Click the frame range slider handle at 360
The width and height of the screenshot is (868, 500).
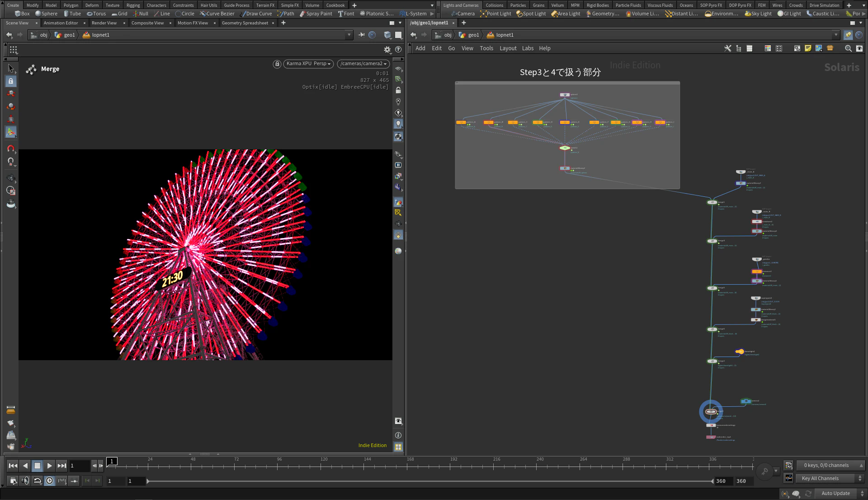point(712,481)
